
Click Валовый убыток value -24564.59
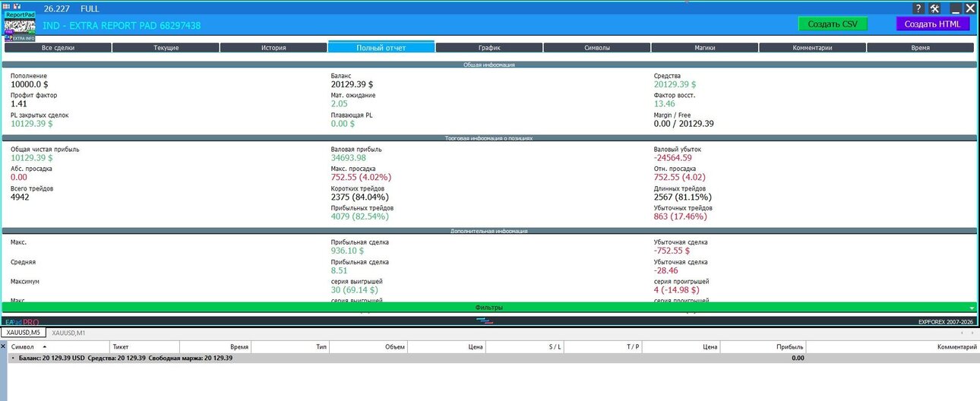coord(672,158)
